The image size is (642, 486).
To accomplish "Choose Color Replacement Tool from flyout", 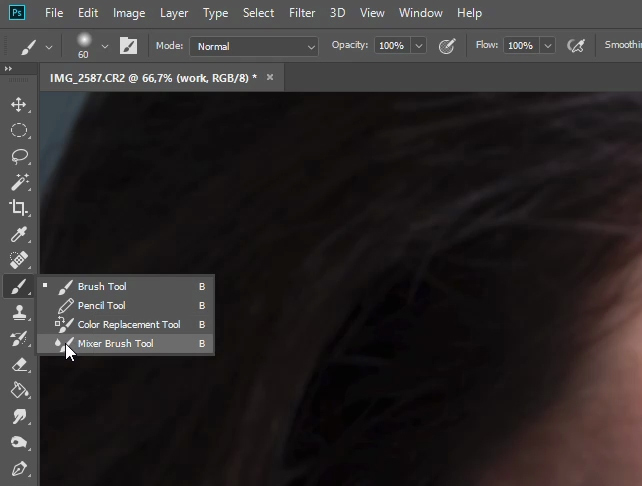I will tap(126, 325).
